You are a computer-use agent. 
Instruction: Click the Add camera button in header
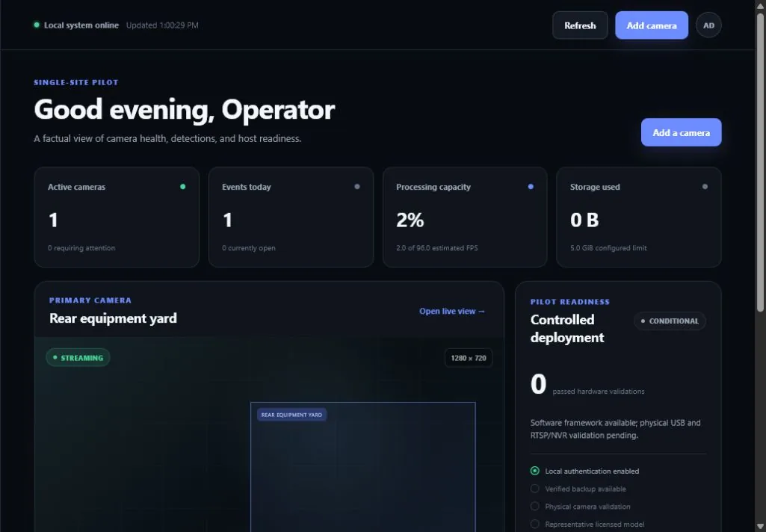coord(651,25)
